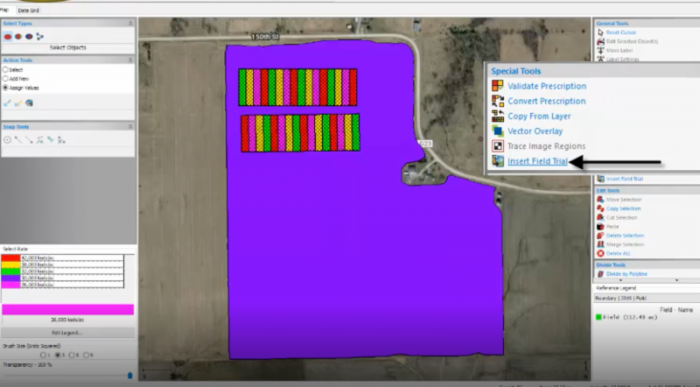Pick the yellow paintbrush action tool
The image size is (700, 387).
click(18, 103)
